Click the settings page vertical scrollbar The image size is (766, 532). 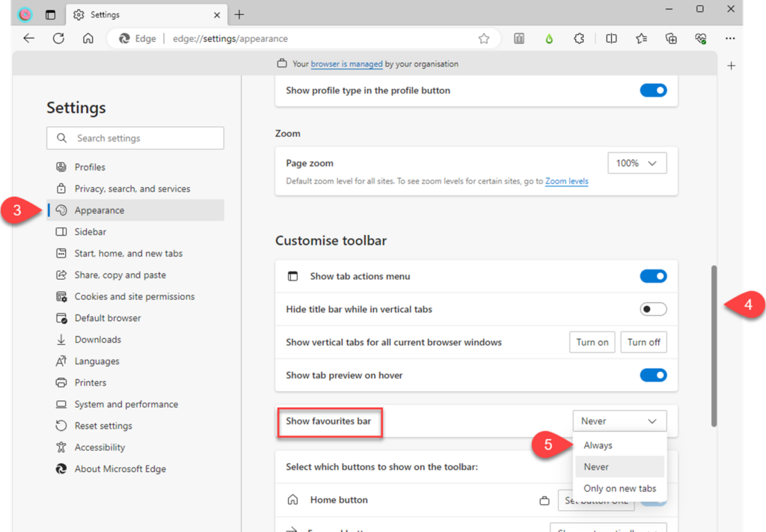click(x=714, y=346)
